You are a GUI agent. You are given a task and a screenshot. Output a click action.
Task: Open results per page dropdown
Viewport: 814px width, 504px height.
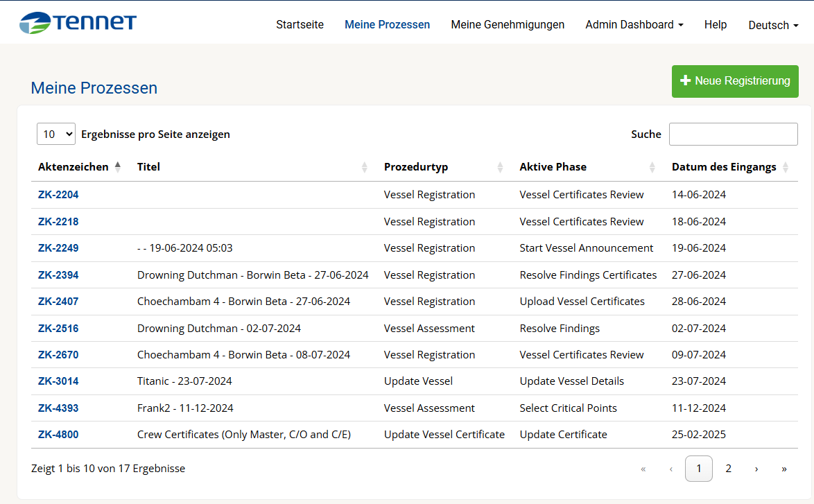[x=56, y=134]
